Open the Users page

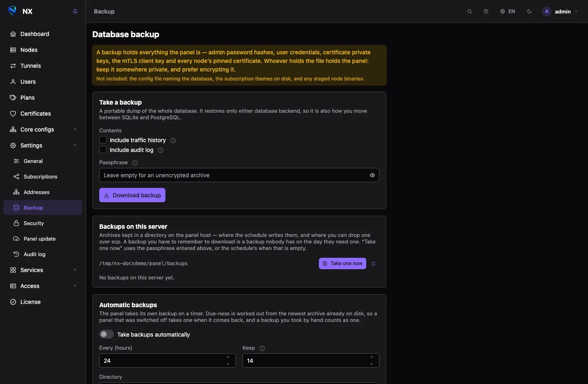tap(42, 82)
